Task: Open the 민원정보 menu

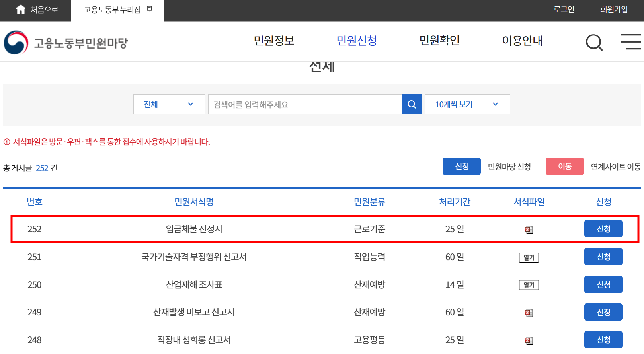Action: point(274,41)
